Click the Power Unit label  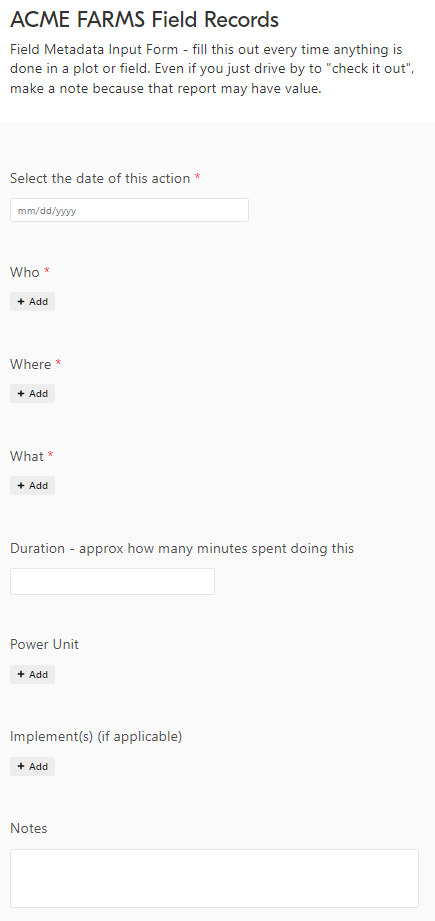coord(45,644)
